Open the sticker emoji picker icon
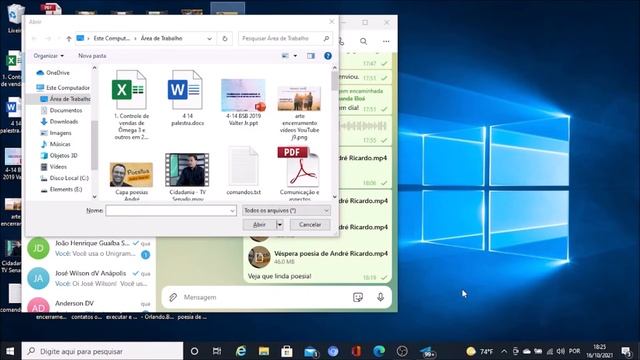 358,297
